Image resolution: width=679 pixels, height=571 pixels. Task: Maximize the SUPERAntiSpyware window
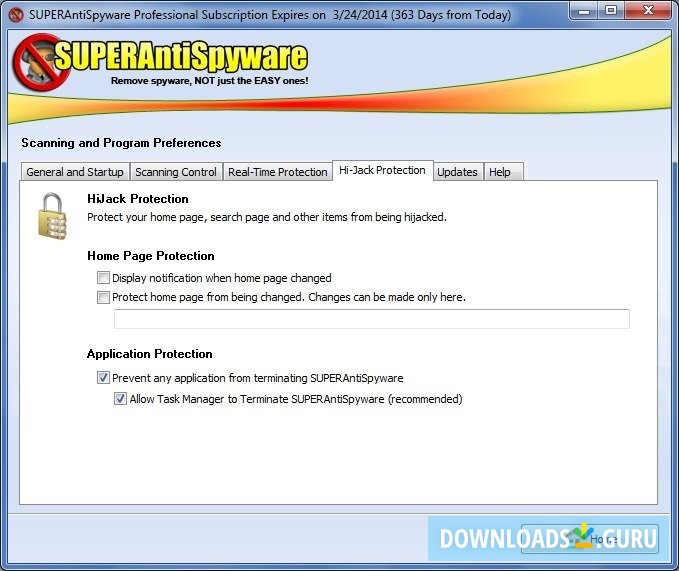tap(611, 11)
